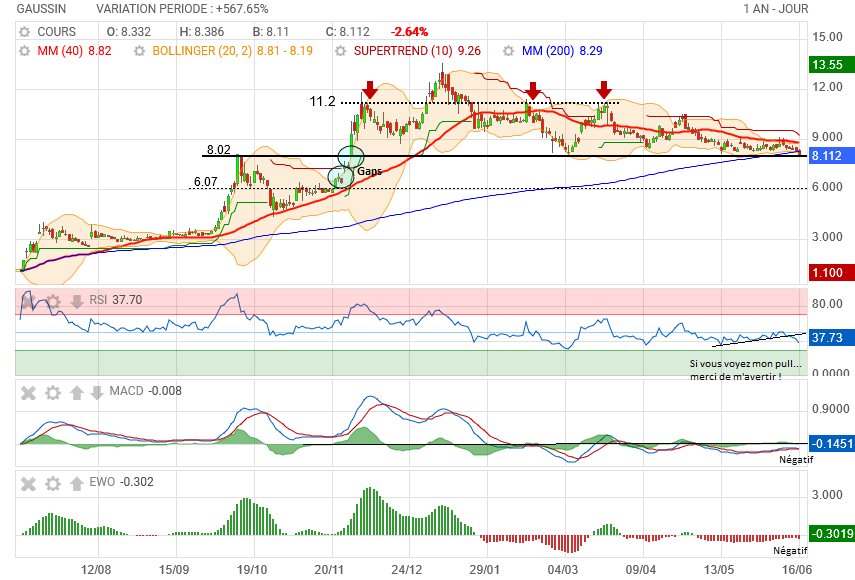Click the green 13.55 high price tag
This screenshot has height=580, width=855.
pyautogui.click(x=831, y=65)
